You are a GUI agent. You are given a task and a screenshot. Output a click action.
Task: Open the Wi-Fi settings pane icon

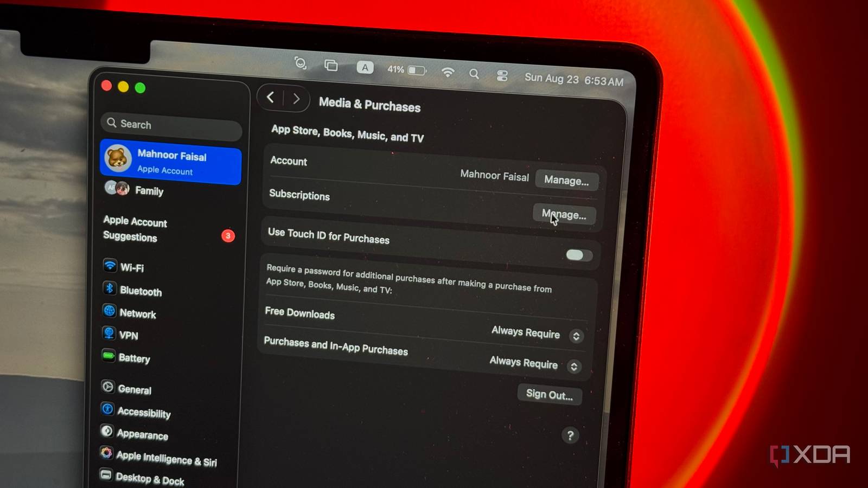(110, 265)
